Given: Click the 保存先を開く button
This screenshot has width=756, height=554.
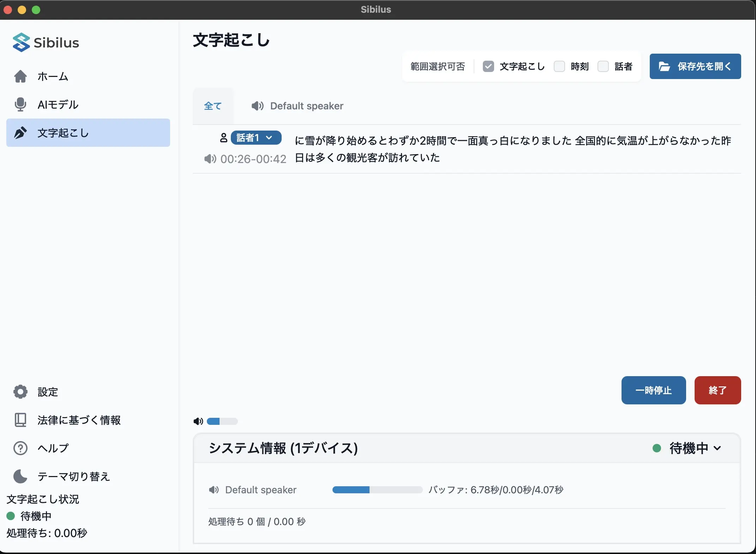Looking at the screenshot, I should [x=695, y=66].
